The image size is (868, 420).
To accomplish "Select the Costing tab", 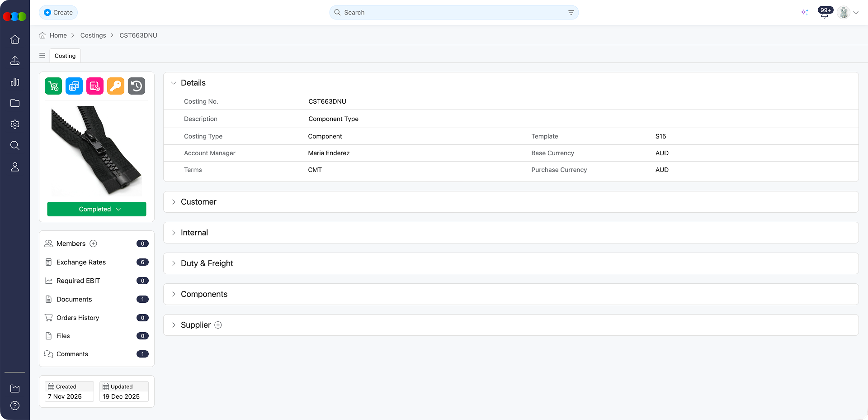I will pyautogui.click(x=65, y=56).
